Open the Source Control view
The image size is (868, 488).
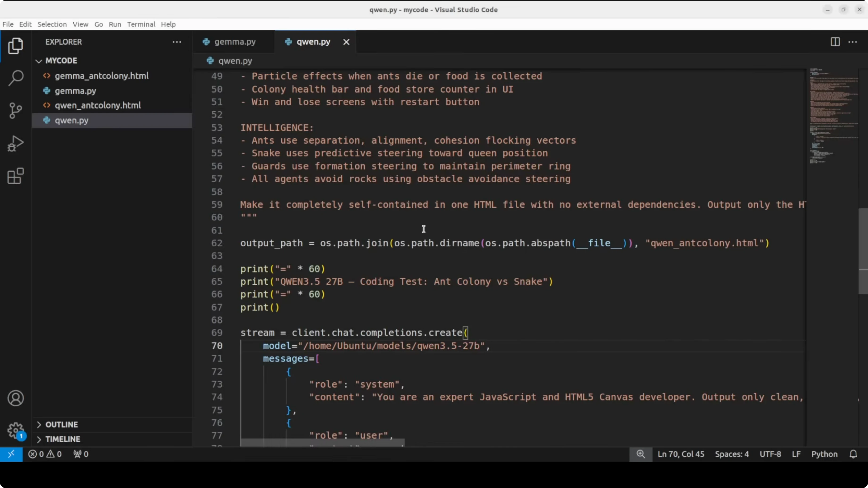16,111
